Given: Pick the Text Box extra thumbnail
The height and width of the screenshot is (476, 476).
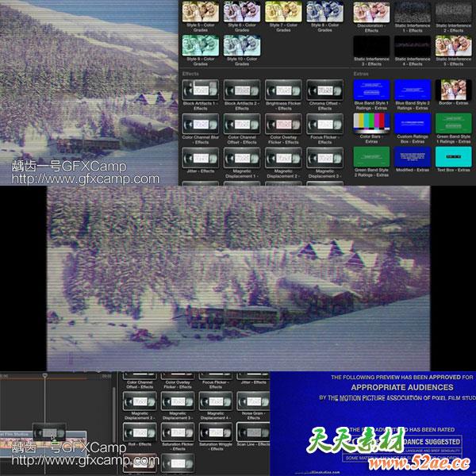Looking at the screenshot, I should [453, 157].
